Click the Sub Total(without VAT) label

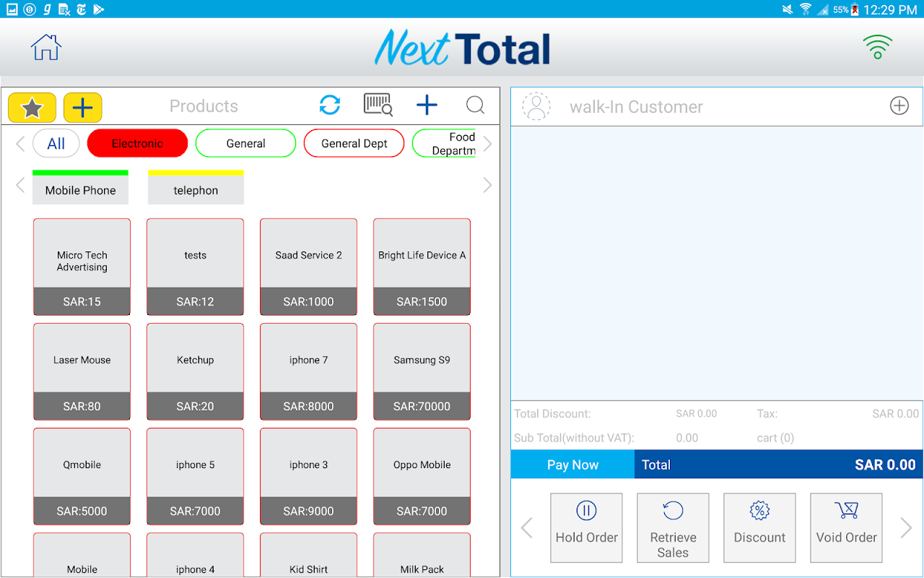(x=574, y=438)
